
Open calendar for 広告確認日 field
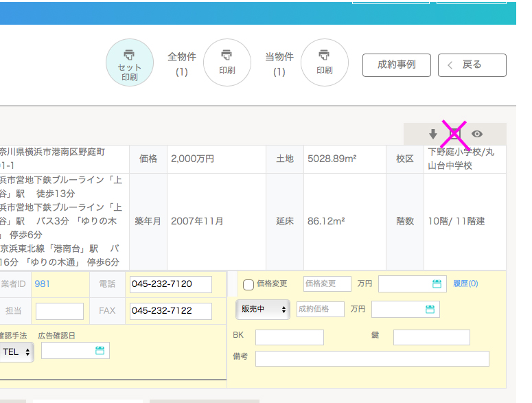click(100, 351)
